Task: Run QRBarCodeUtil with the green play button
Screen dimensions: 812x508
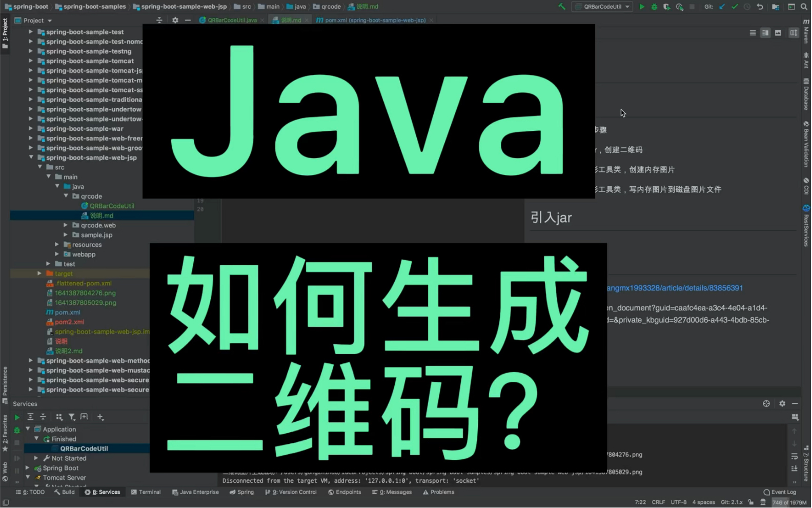Action: point(642,7)
